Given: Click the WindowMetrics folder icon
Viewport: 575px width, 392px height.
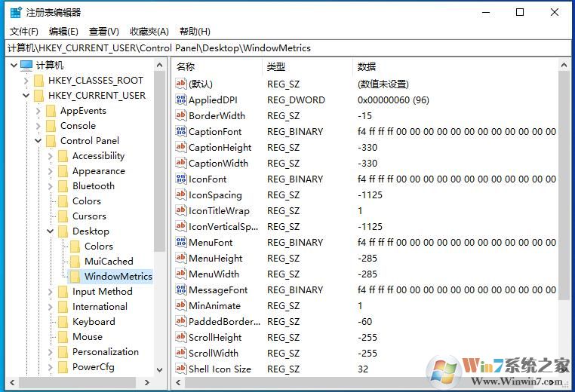Looking at the screenshot, I should (75, 277).
